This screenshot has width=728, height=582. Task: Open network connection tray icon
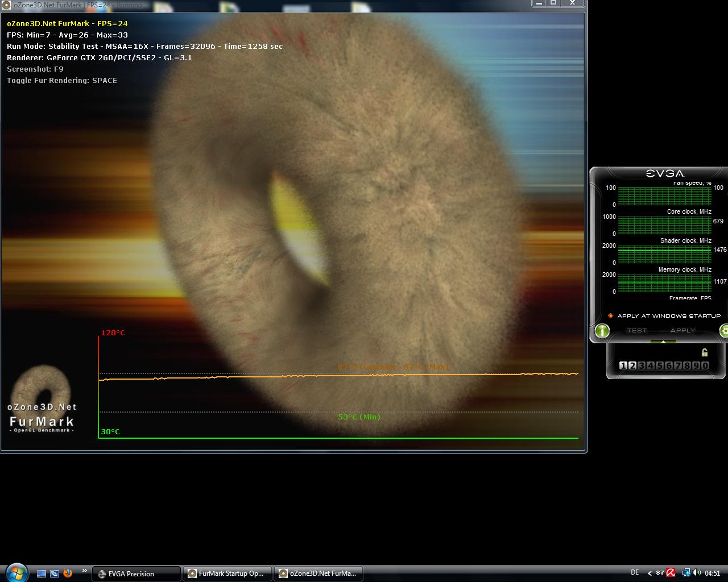tap(686, 573)
